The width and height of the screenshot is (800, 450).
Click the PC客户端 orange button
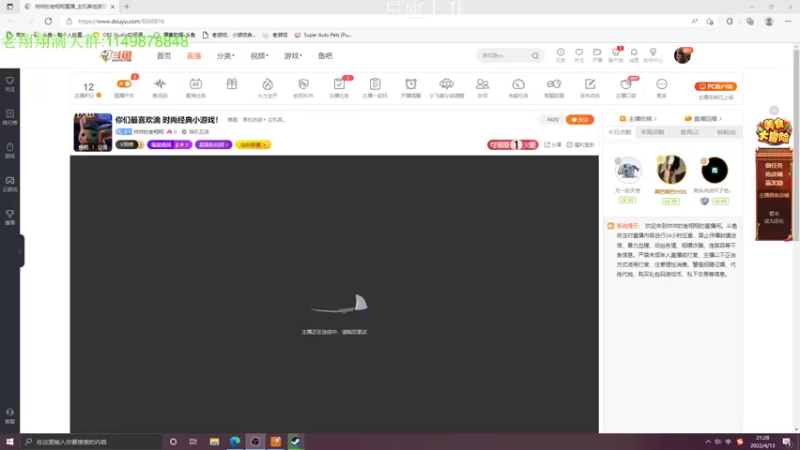pyautogui.click(x=715, y=86)
